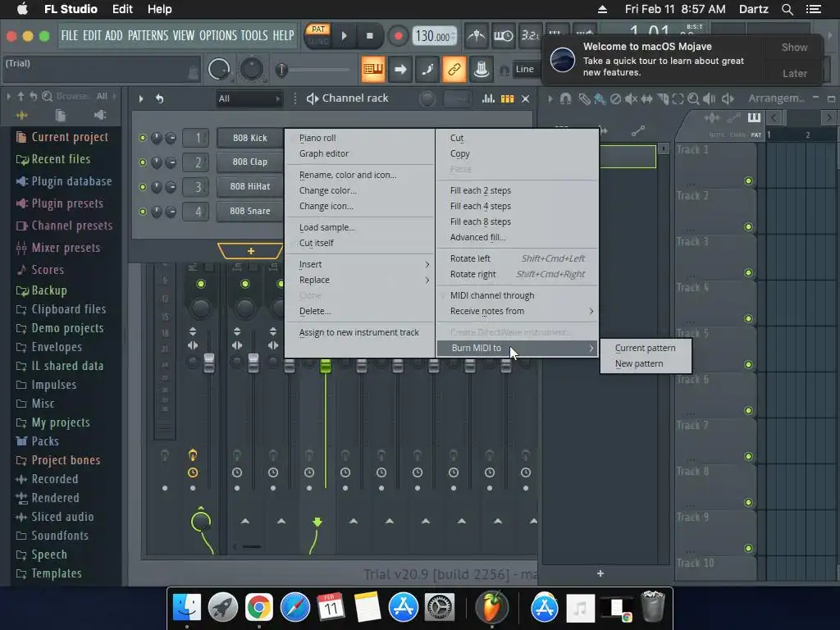This screenshot has height=630, width=840.
Task: Click Later on the Mojave notification
Action: pyautogui.click(x=794, y=73)
